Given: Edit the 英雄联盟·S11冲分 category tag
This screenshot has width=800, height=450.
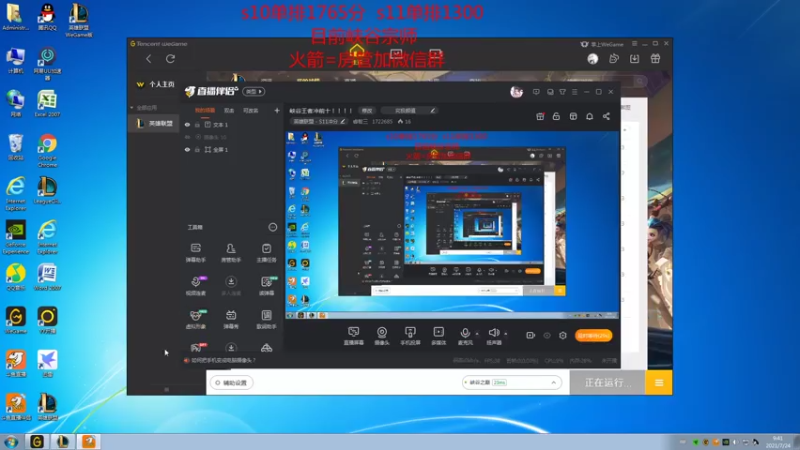Looking at the screenshot, I should click(319, 121).
